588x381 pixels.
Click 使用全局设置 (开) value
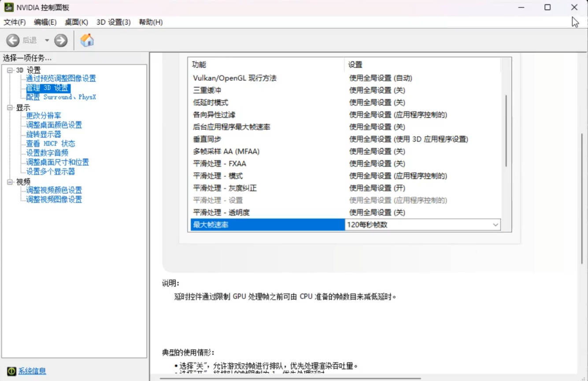click(x=377, y=188)
